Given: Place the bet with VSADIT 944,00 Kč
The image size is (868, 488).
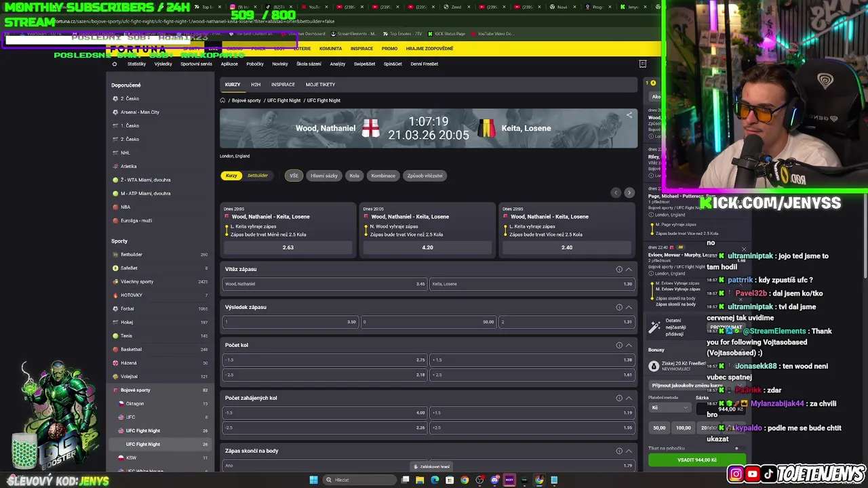Looking at the screenshot, I should [x=697, y=460].
